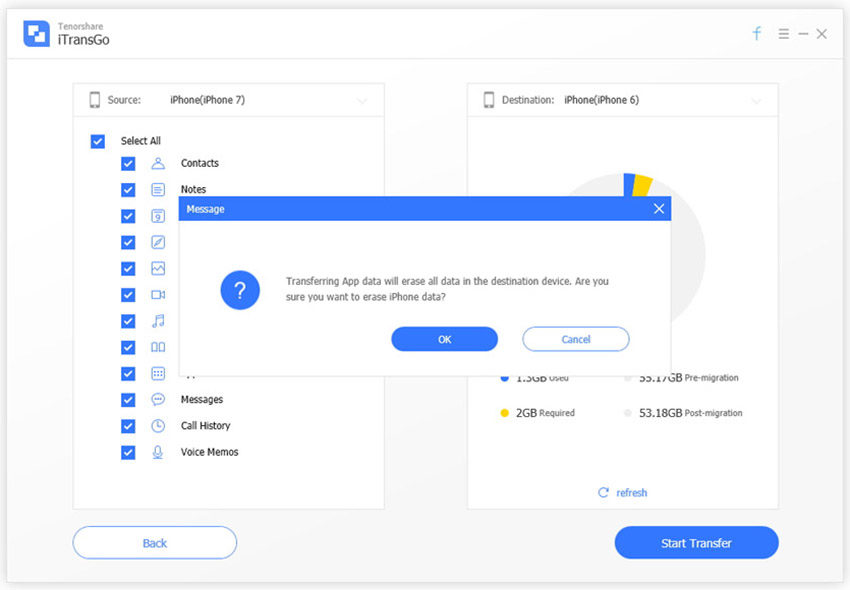Click the Notes document icon
Image resolution: width=850 pixels, height=590 pixels.
158,190
